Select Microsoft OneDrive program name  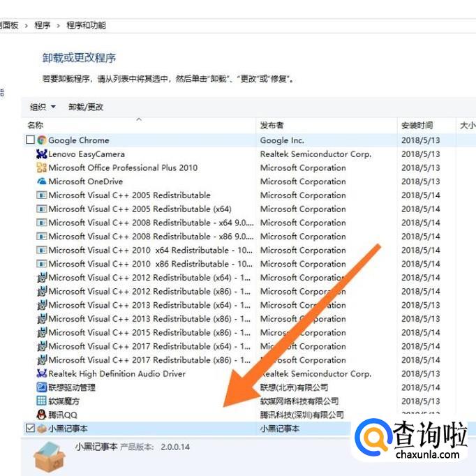point(86,181)
